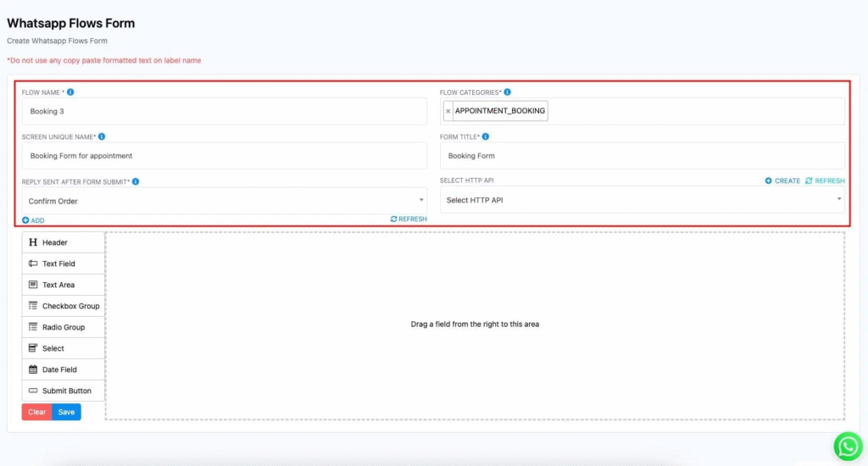Click the Flow Categories selection box
The width and height of the screenshot is (868, 466).
643,111
